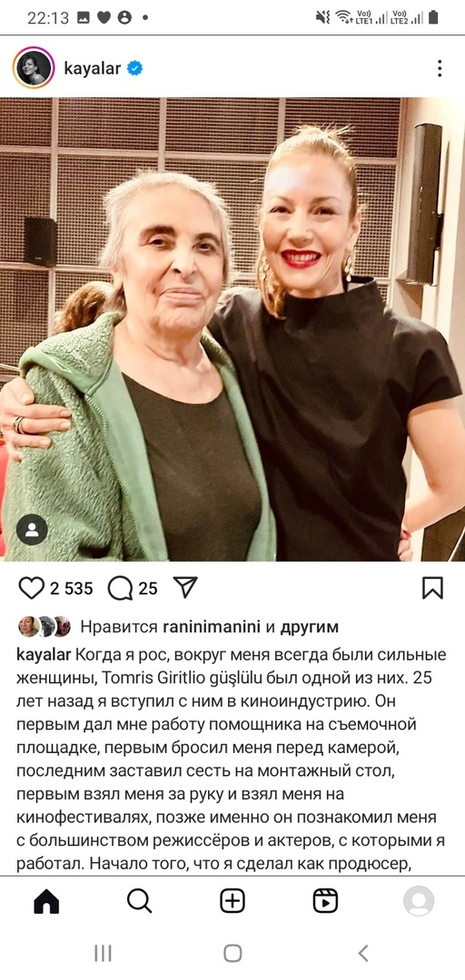
Task: Open the Search tab
Action: pyautogui.click(x=139, y=901)
